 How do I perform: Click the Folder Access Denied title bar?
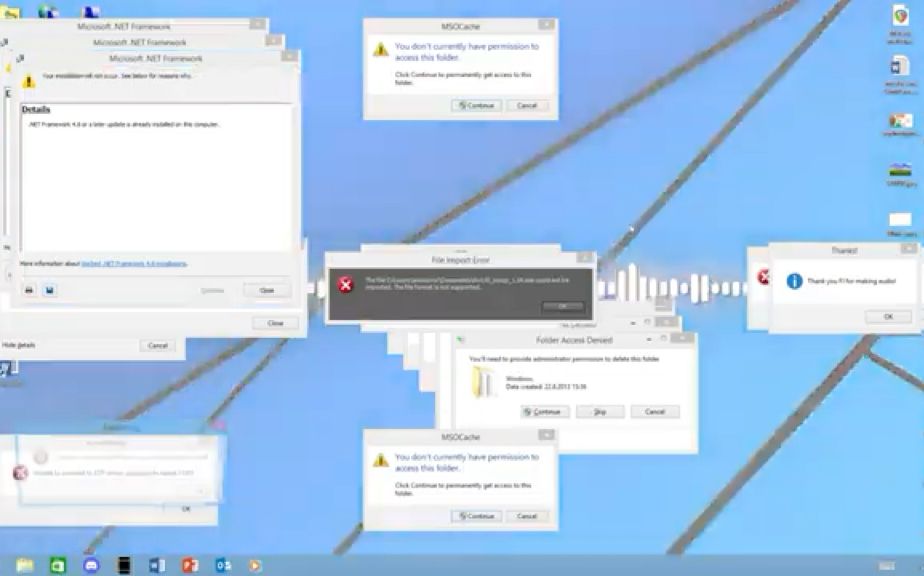[x=574, y=340]
